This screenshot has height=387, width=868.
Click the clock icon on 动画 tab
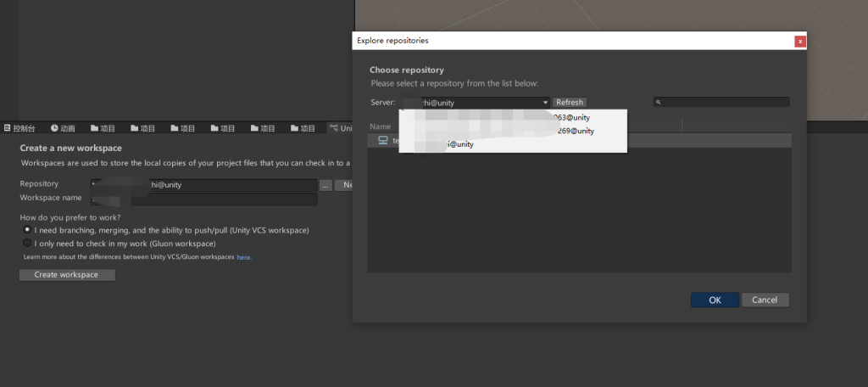pos(54,128)
